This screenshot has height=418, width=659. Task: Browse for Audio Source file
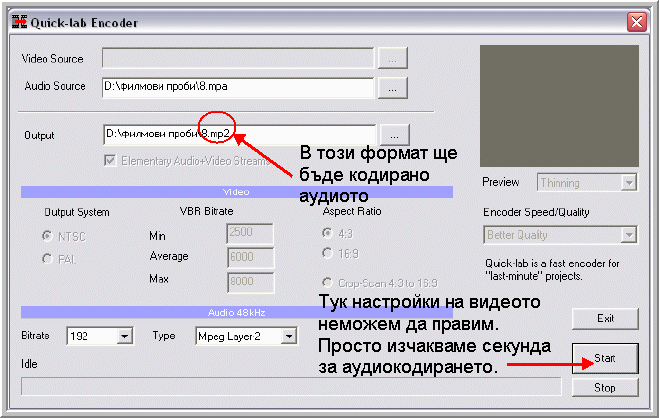pos(393,88)
